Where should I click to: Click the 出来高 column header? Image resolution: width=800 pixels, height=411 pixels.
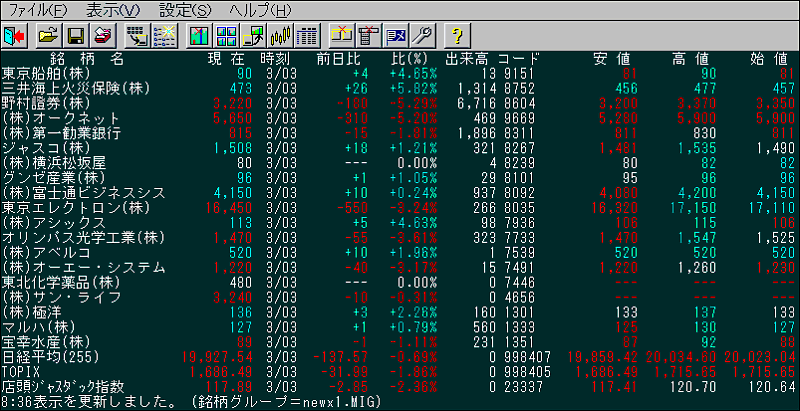(x=467, y=58)
